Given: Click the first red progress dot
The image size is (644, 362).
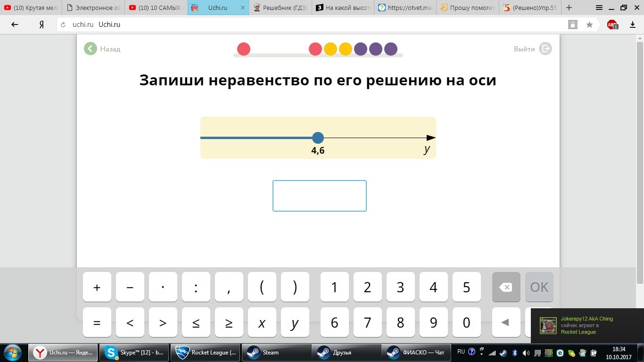Looking at the screenshot, I should [243, 49].
